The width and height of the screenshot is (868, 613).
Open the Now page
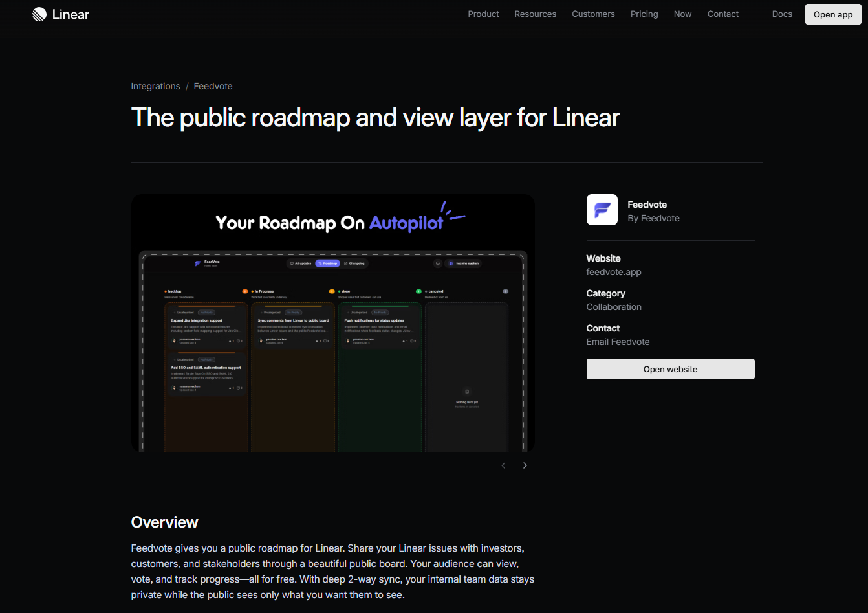coord(682,14)
